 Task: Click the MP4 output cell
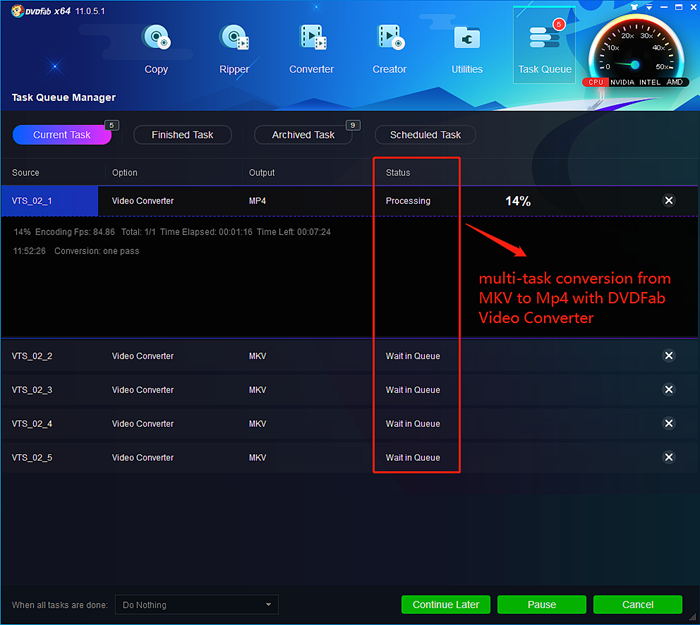[x=257, y=201]
